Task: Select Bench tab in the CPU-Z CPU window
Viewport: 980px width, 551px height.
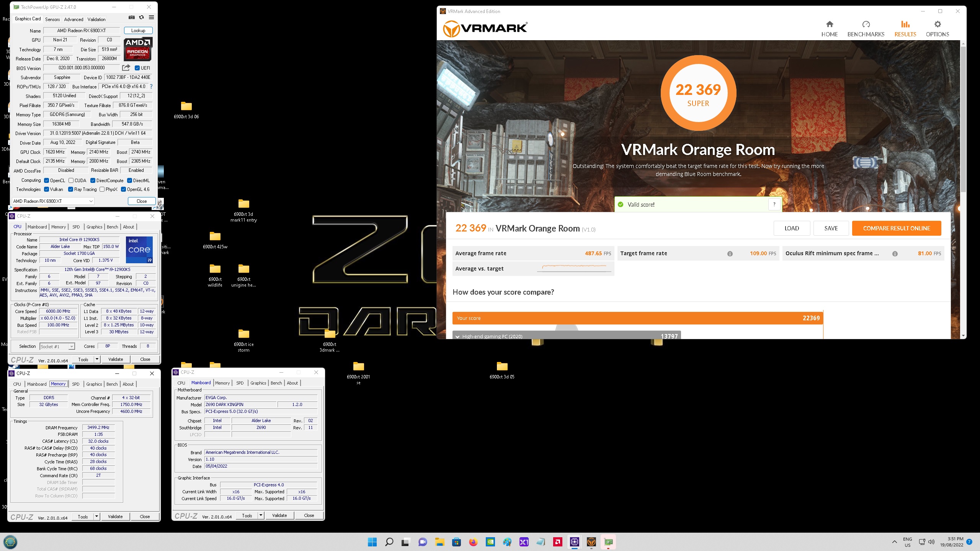Action: [112, 227]
